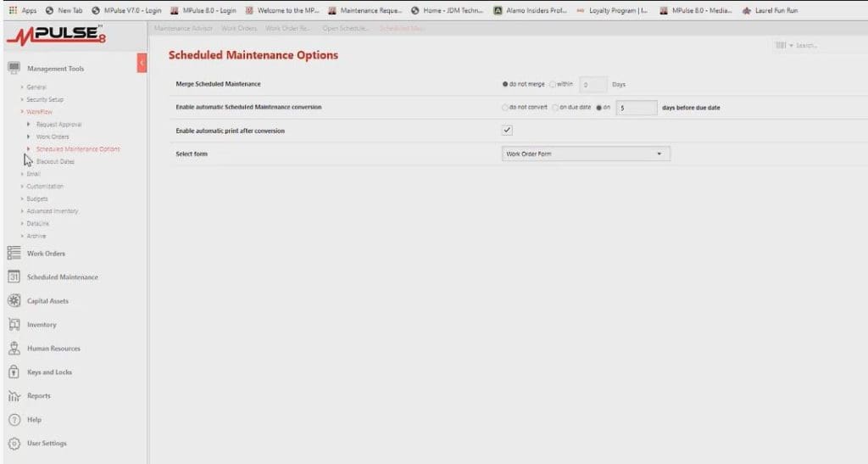This screenshot has height=464, width=868.
Task: Expand the Customization tree node
Action: coord(22,187)
